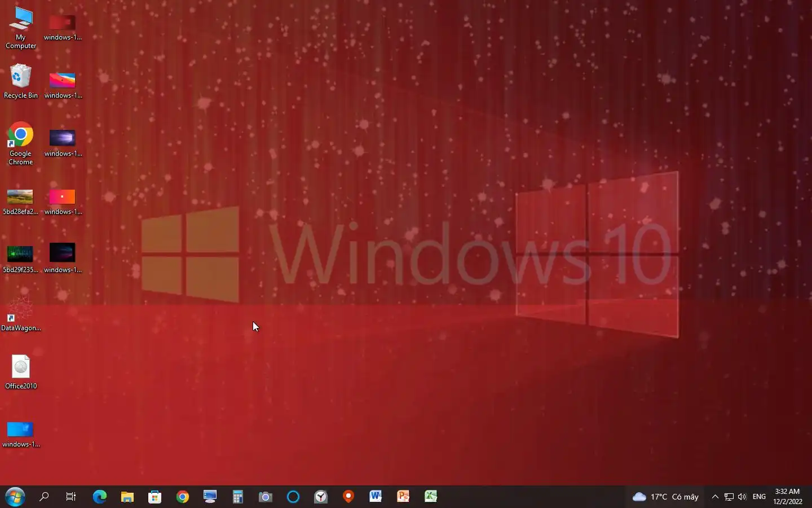Select the Office2010 disc image file
This screenshot has width=812, height=508.
pos(21,373)
